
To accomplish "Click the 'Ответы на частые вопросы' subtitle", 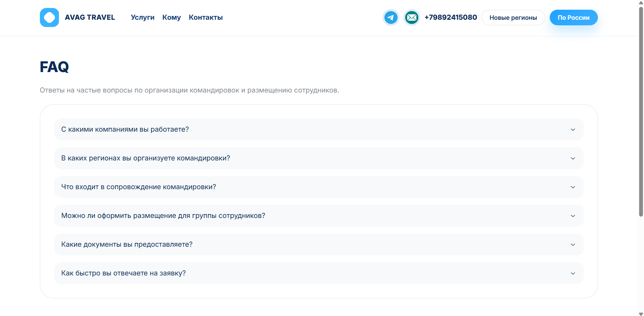I will click(189, 90).
